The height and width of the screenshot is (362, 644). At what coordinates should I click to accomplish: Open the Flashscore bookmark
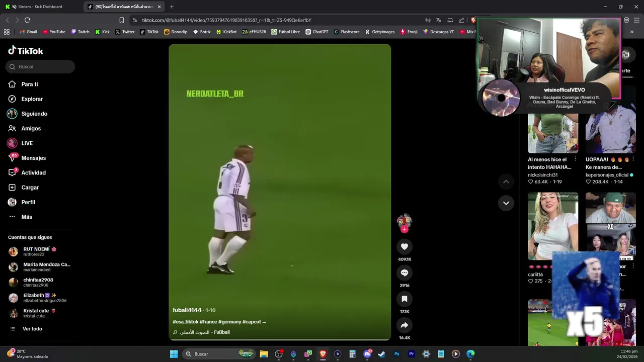pyautogui.click(x=347, y=32)
